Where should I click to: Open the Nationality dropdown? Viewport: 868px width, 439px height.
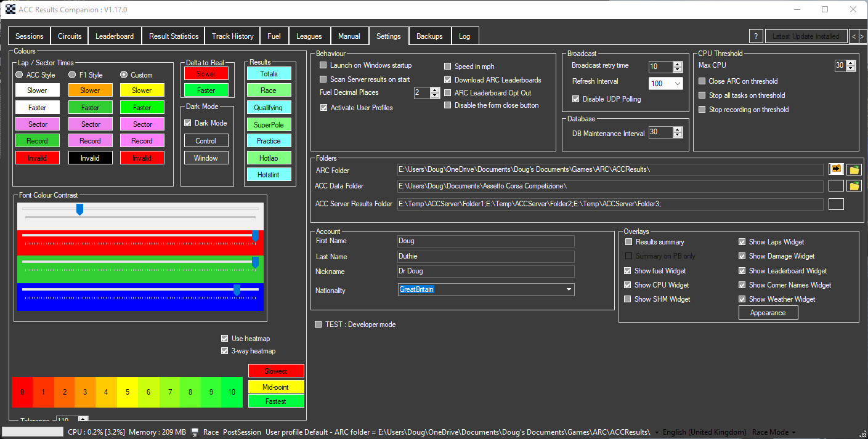tap(569, 289)
